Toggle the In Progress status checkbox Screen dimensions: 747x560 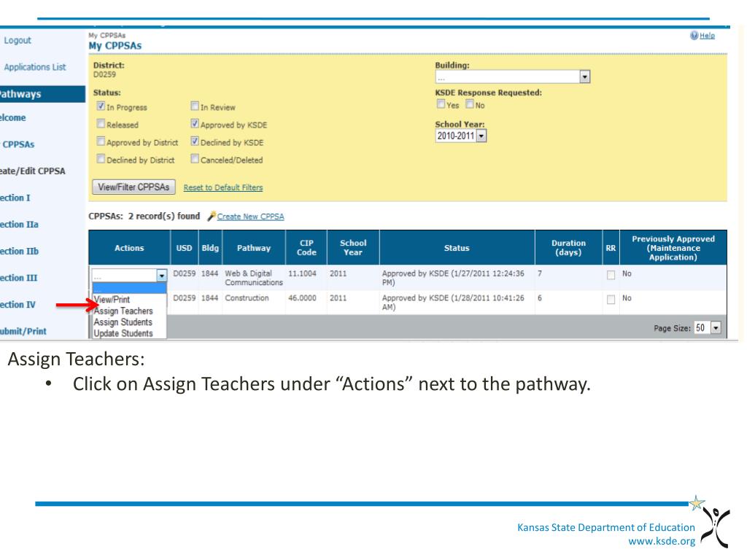[100, 108]
